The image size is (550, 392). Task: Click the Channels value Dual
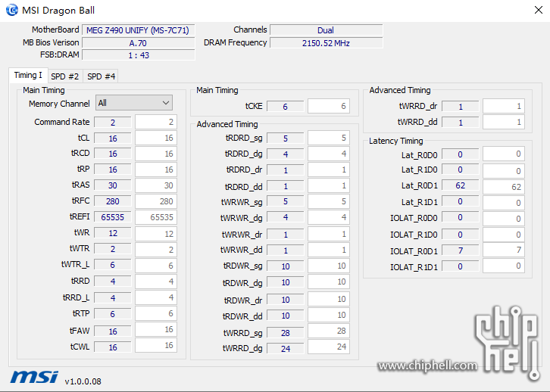click(x=326, y=30)
